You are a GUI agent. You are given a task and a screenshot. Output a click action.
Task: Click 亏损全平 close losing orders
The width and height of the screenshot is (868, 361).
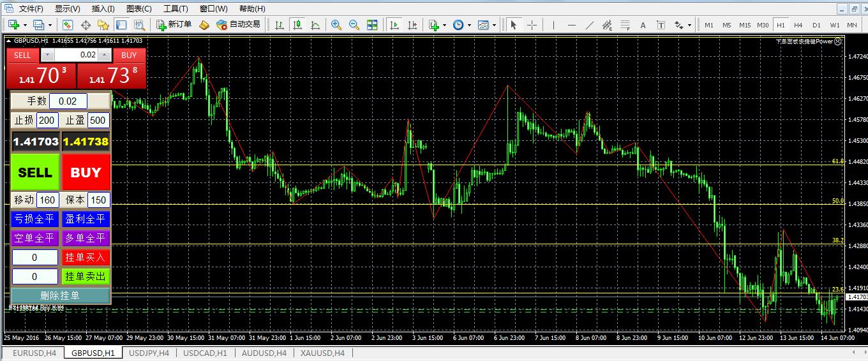[35, 219]
